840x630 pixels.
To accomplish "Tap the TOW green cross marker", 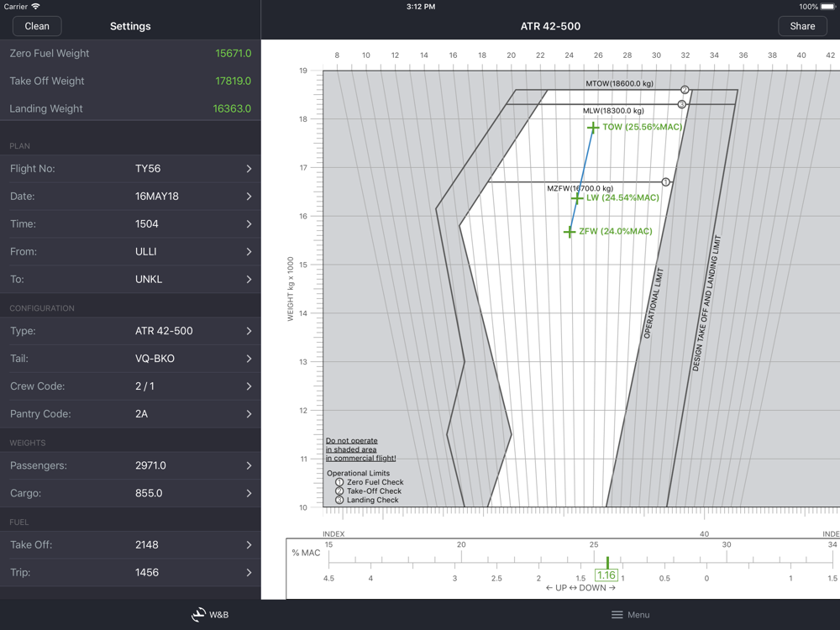I will click(x=592, y=128).
